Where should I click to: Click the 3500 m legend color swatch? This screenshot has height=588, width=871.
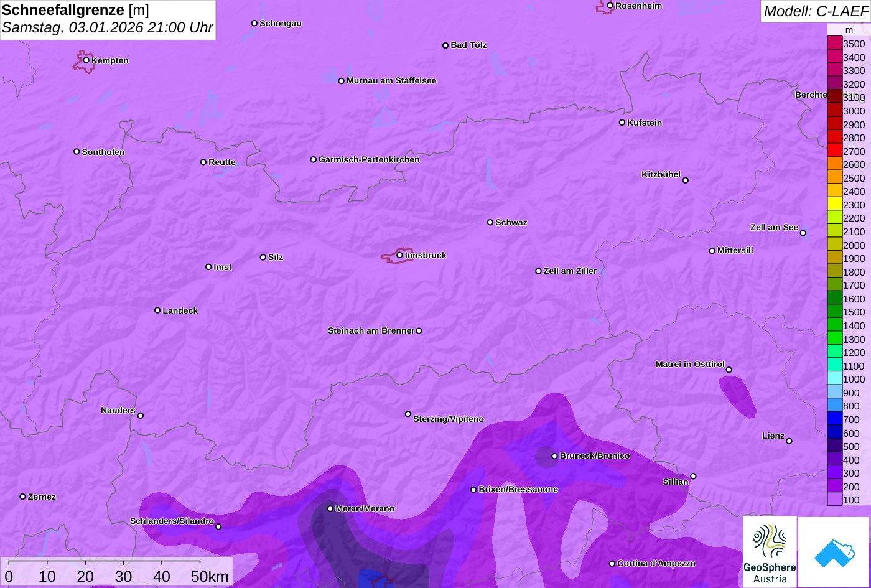(834, 43)
